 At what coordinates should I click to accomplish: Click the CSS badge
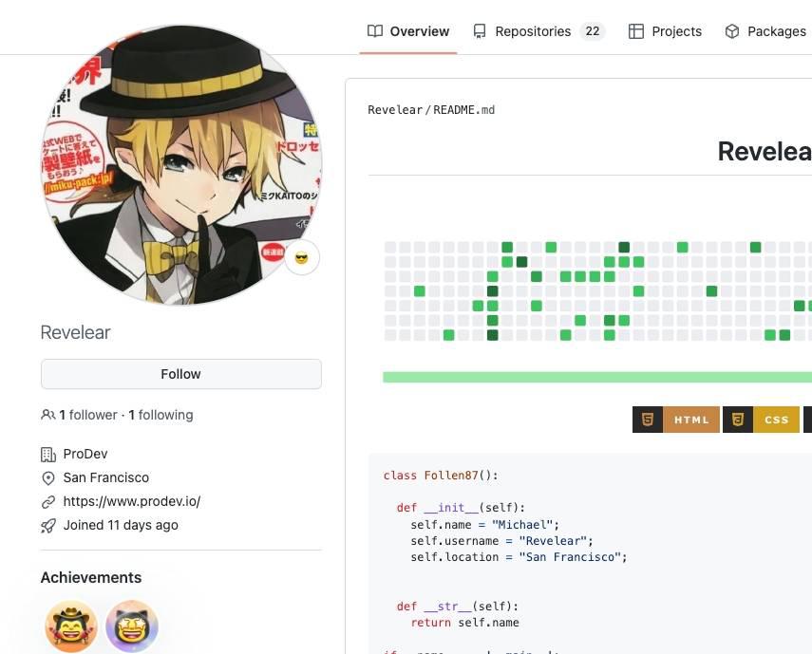pos(761,420)
